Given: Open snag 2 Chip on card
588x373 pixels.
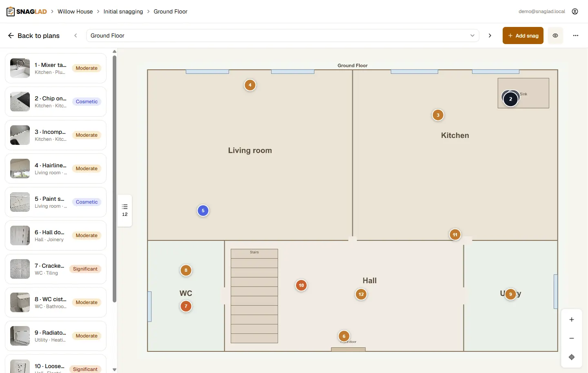Looking at the screenshot, I should 56,102.
